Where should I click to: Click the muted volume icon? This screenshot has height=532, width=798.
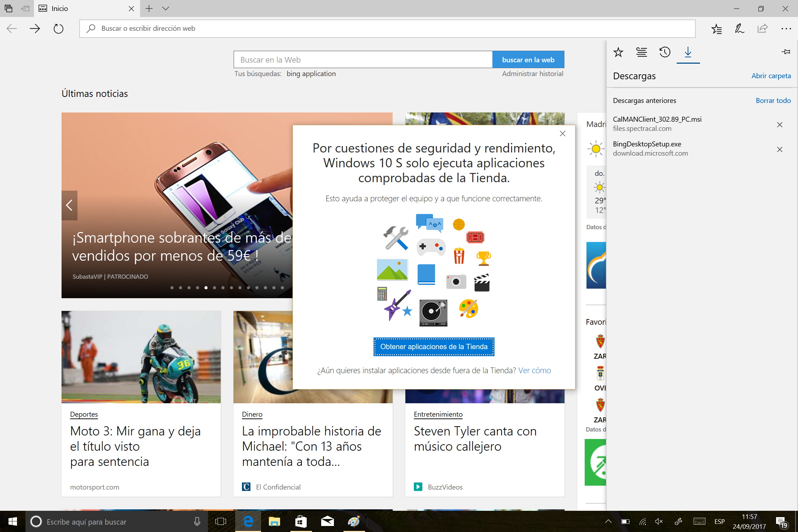(x=659, y=521)
